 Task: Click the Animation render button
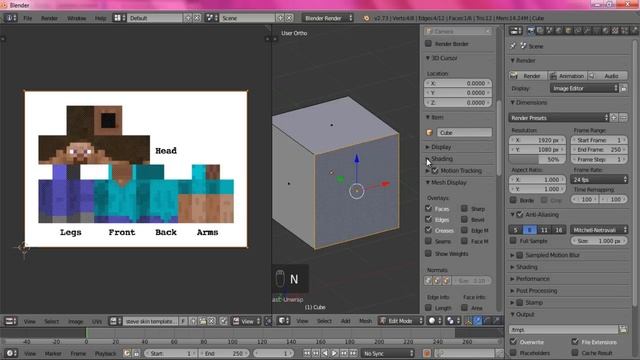coord(568,76)
